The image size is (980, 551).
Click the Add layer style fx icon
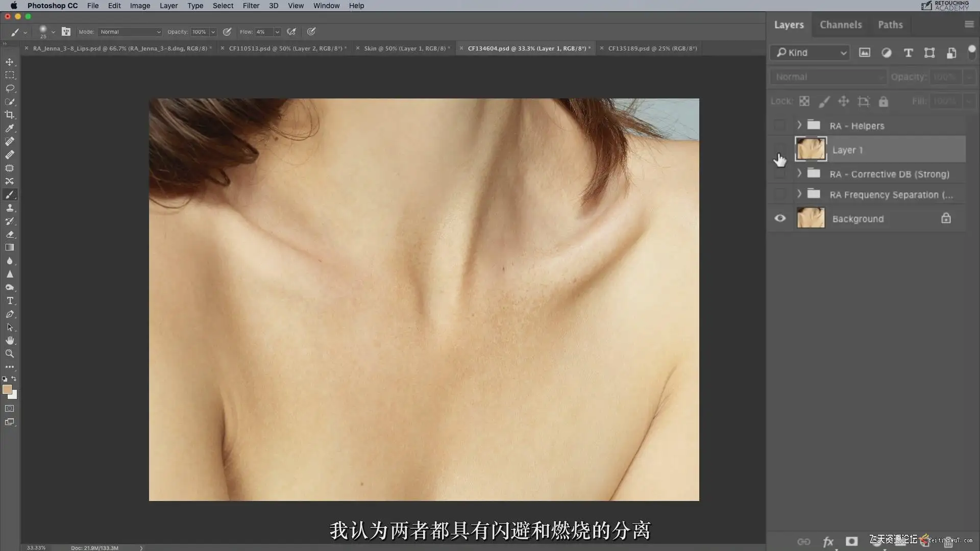click(x=828, y=542)
